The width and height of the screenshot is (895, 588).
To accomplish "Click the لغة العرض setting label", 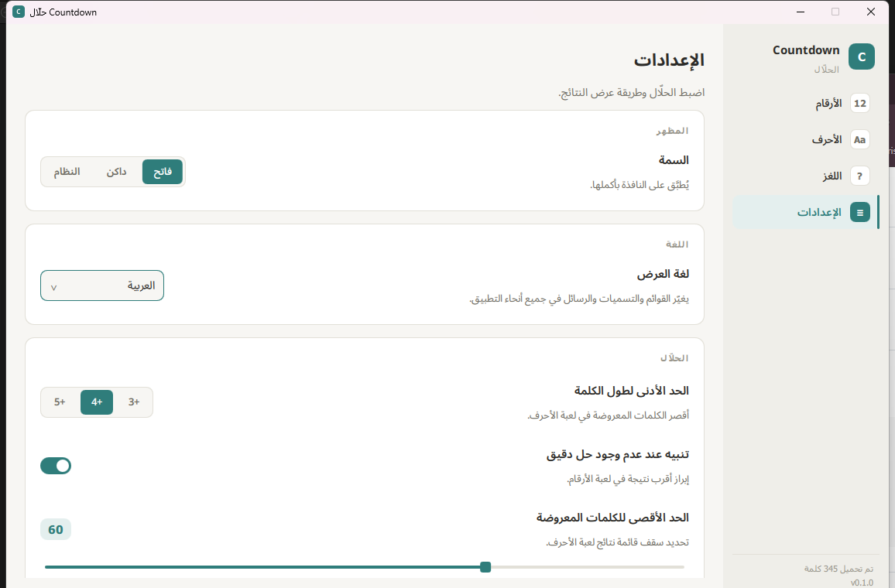I will tap(663, 274).
